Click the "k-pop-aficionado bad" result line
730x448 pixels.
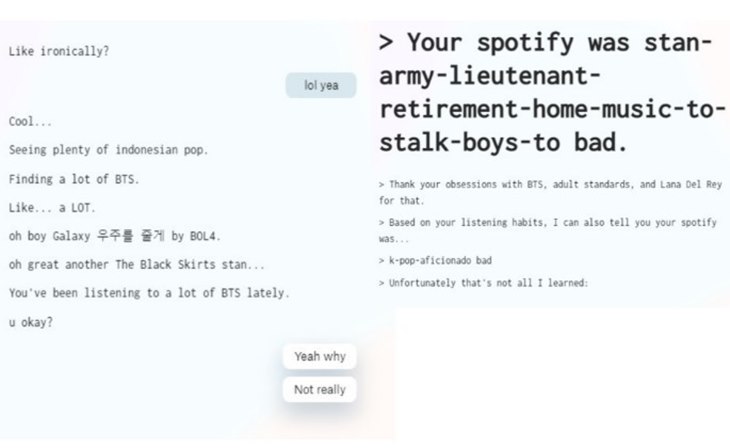point(435,260)
